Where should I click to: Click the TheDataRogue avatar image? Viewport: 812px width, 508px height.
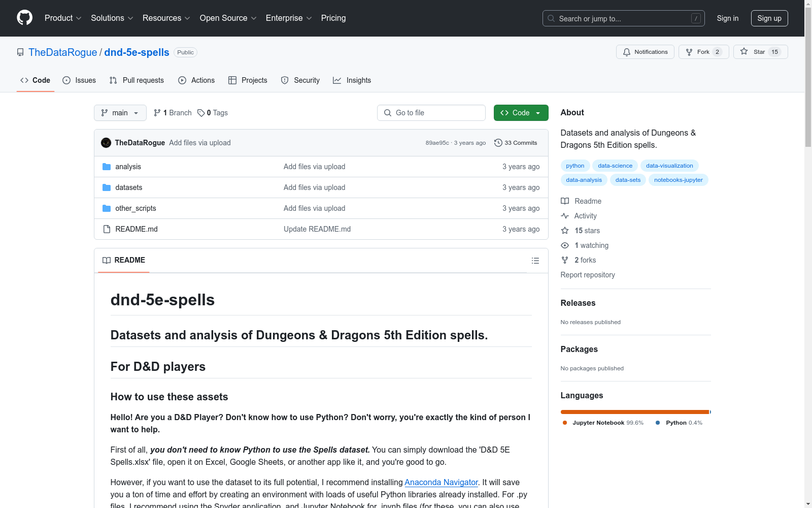coord(106,143)
